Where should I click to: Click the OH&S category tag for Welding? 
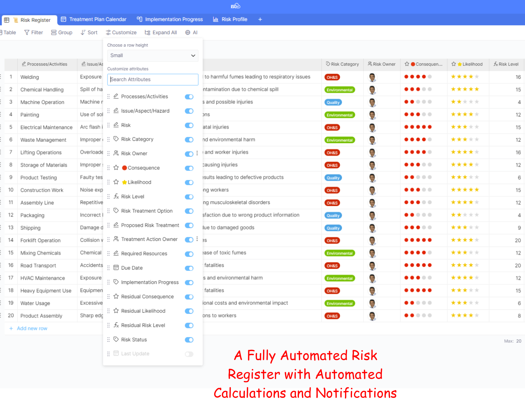[332, 77]
